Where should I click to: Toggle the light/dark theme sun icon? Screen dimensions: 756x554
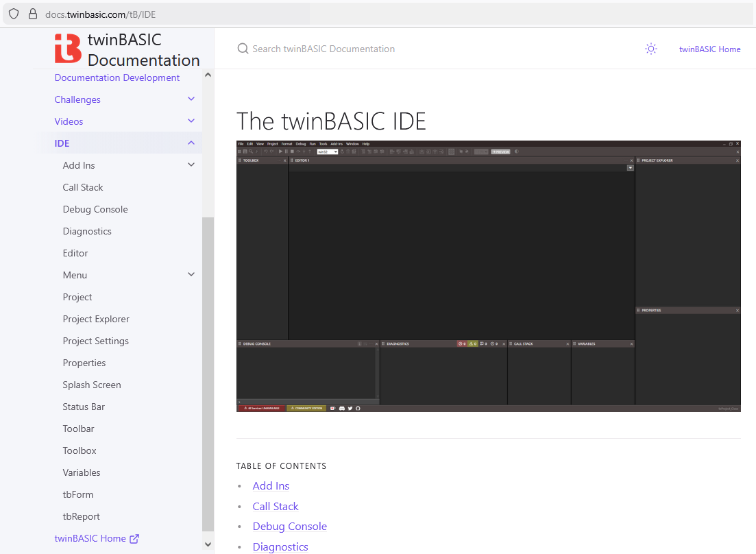pyautogui.click(x=650, y=49)
